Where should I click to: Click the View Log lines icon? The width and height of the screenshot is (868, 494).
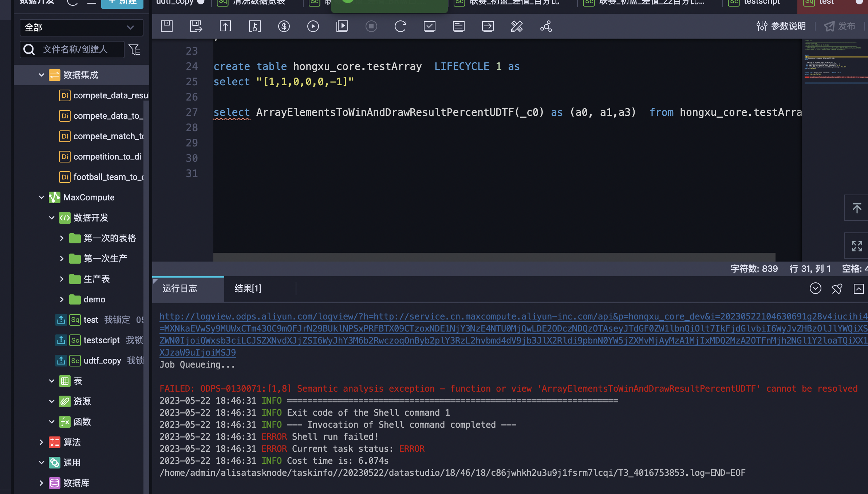tap(458, 26)
